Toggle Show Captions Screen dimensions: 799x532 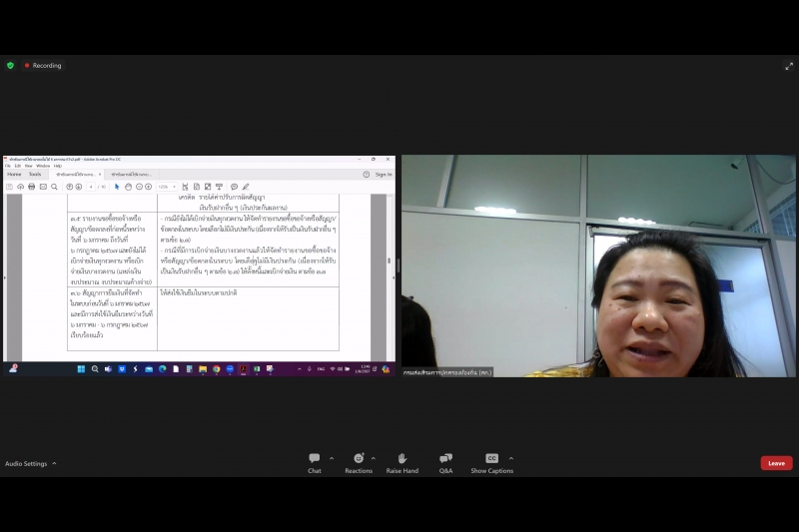click(x=491, y=462)
